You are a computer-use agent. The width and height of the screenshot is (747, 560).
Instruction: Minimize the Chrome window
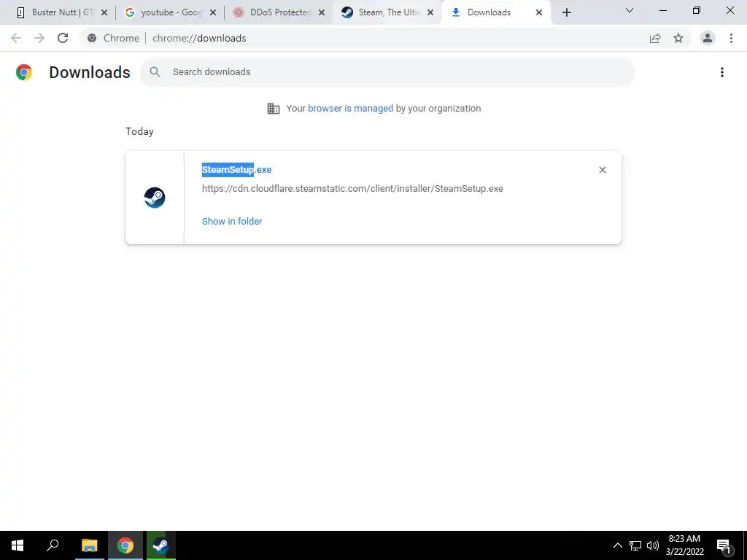[x=662, y=10]
